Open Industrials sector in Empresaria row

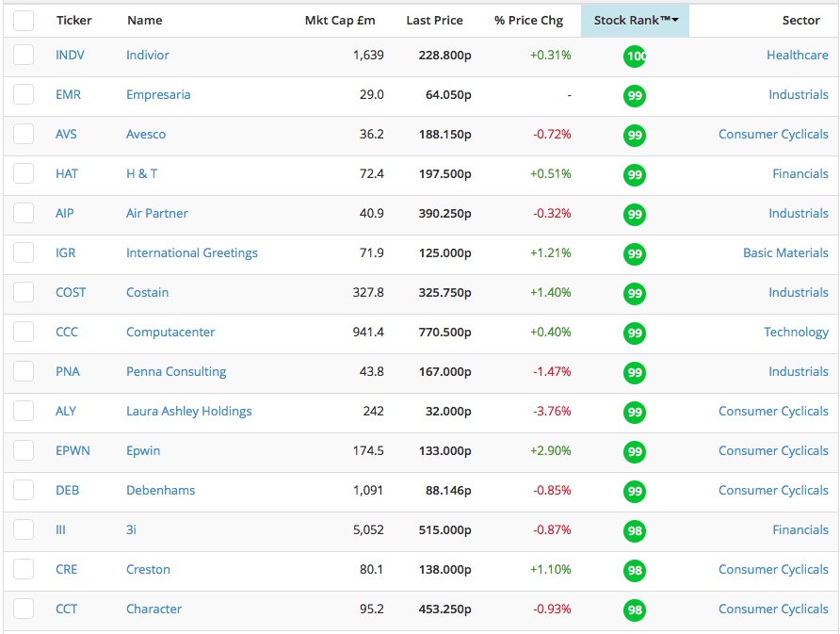[x=799, y=95]
